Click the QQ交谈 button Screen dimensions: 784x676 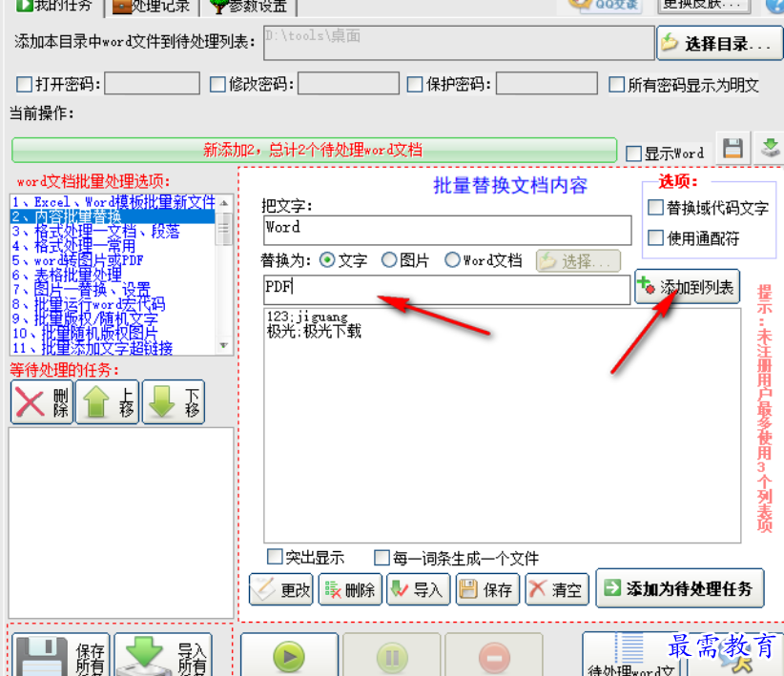coord(606,6)
